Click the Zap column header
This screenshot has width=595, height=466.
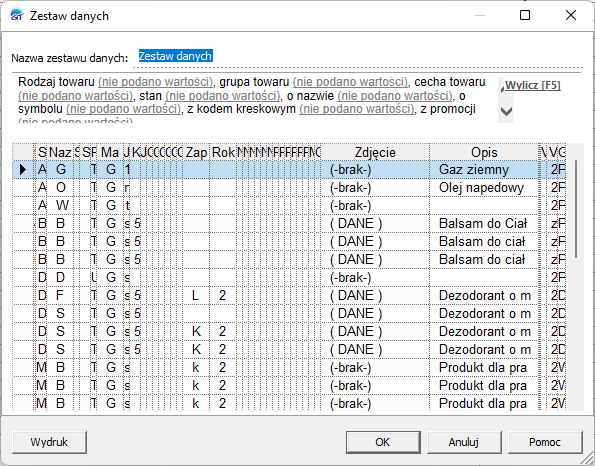[196, 153]
